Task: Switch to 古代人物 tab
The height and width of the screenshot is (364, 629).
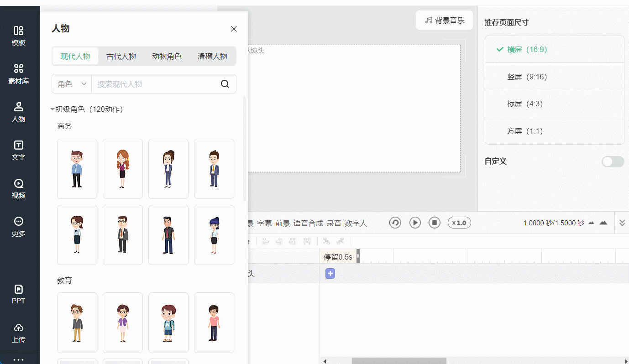Action: coord(121,56)
